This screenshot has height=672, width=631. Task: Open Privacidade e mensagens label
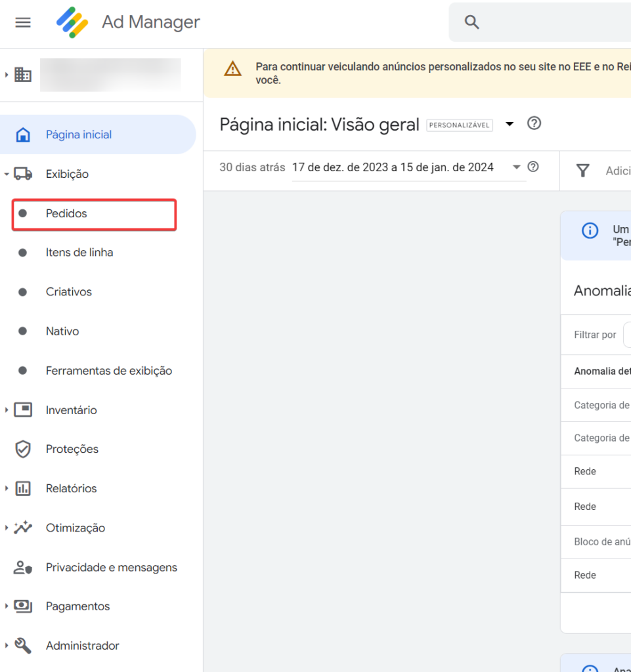tap(112, 567)
